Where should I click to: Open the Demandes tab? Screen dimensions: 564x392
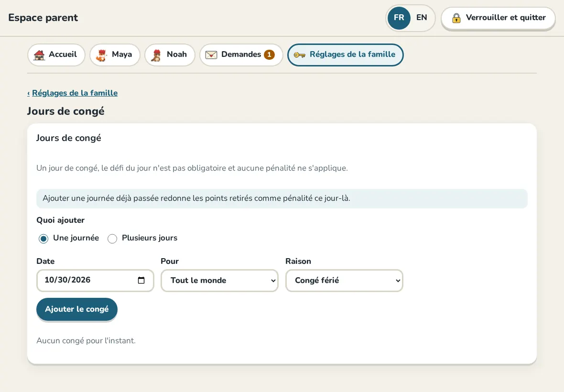[241, 54]
